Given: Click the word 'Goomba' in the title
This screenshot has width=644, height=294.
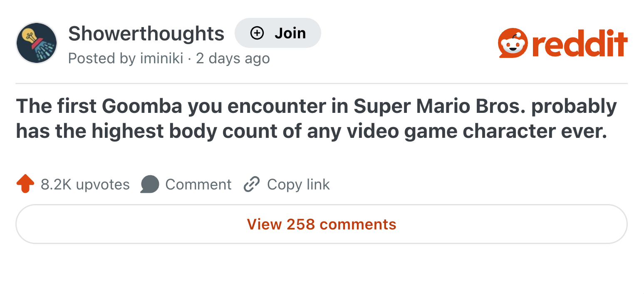Looking at the screenshot, I should (142, 107).
